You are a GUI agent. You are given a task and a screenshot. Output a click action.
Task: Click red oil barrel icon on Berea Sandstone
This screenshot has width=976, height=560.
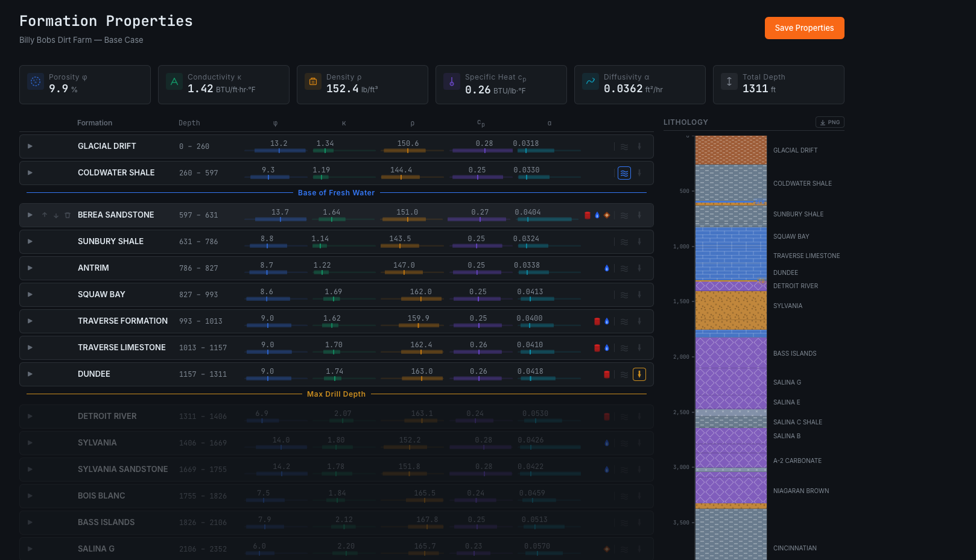click(588, 215)
